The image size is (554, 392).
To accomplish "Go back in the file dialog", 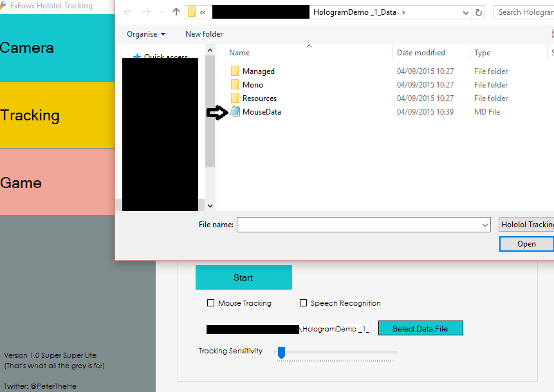I will coord(127,12).
